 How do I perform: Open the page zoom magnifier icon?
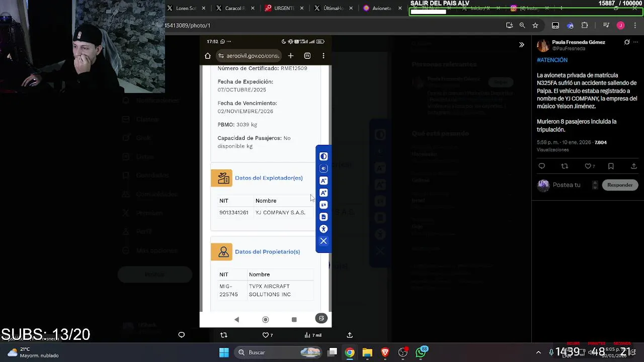tap(522, 25)
